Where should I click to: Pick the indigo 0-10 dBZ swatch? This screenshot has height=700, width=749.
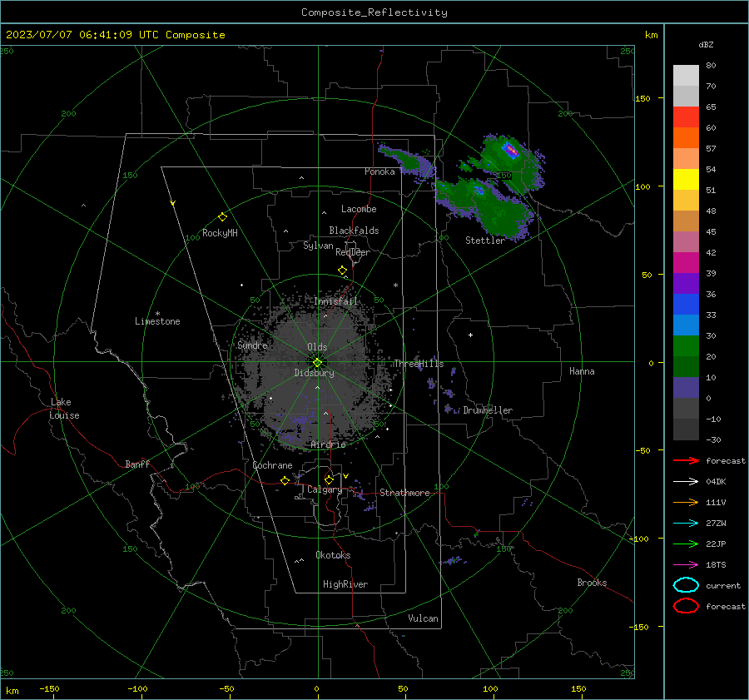click(686, 387)
